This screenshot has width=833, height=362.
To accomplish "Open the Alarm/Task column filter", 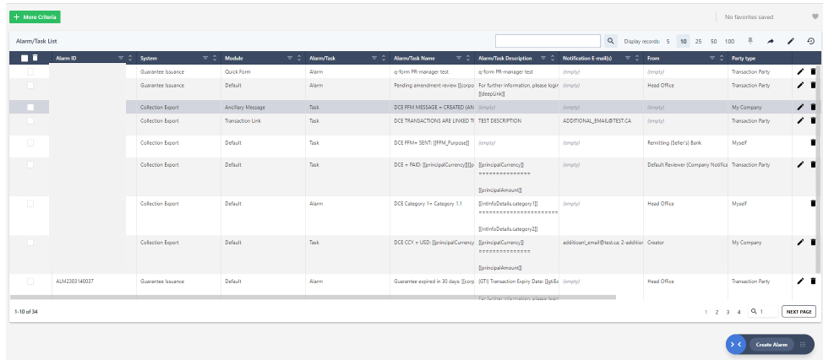I will point(375,58).
